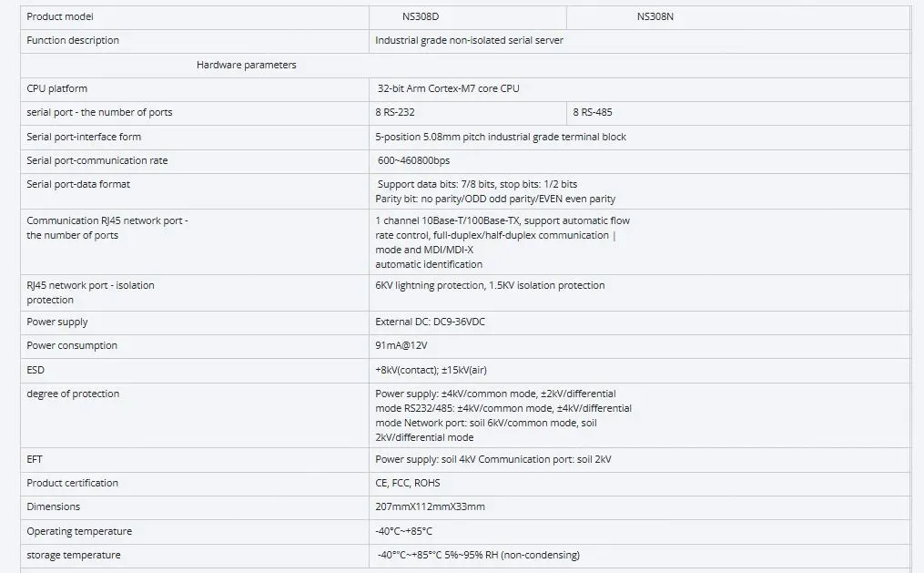The width and height of the screenshot is (924, 573).
Task: Click the 32-bit Arm Cortex-M7 CPU text
Action: pos(448,88)
